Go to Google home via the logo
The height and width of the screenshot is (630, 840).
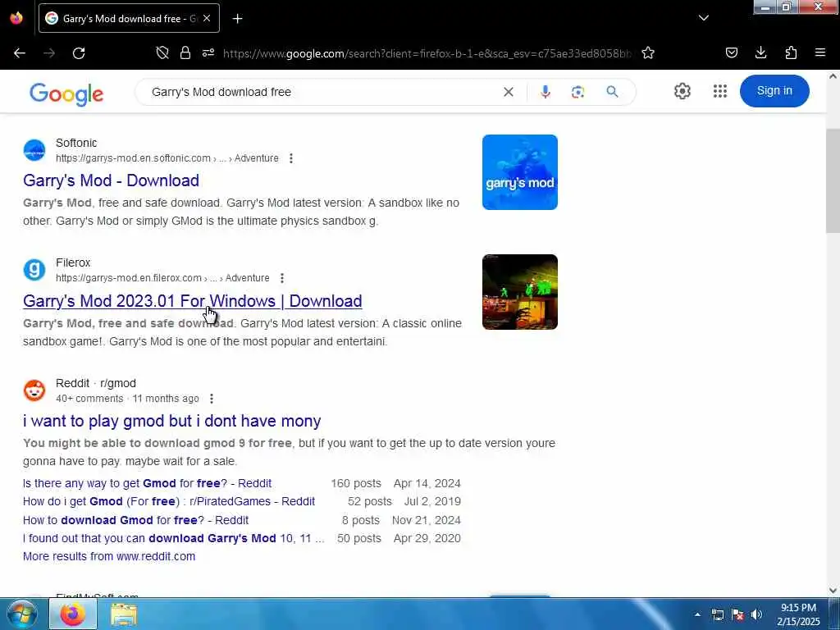click(x=66, y=94)
